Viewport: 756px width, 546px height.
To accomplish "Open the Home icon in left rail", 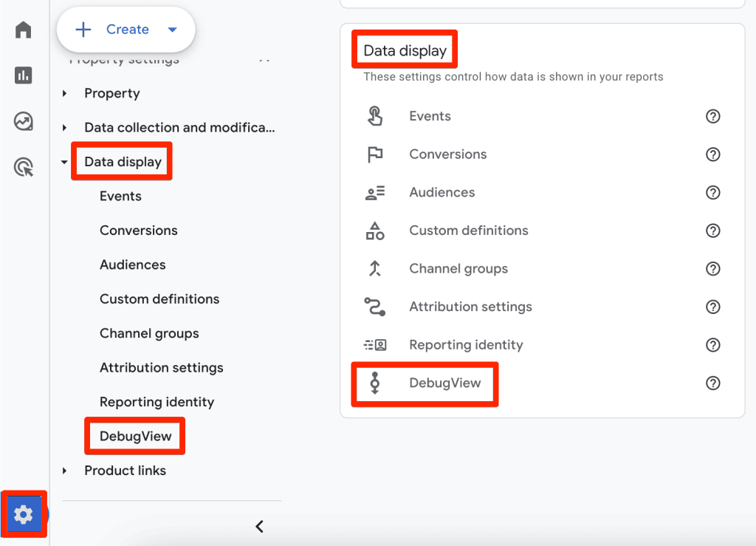I will pos(24,30).
